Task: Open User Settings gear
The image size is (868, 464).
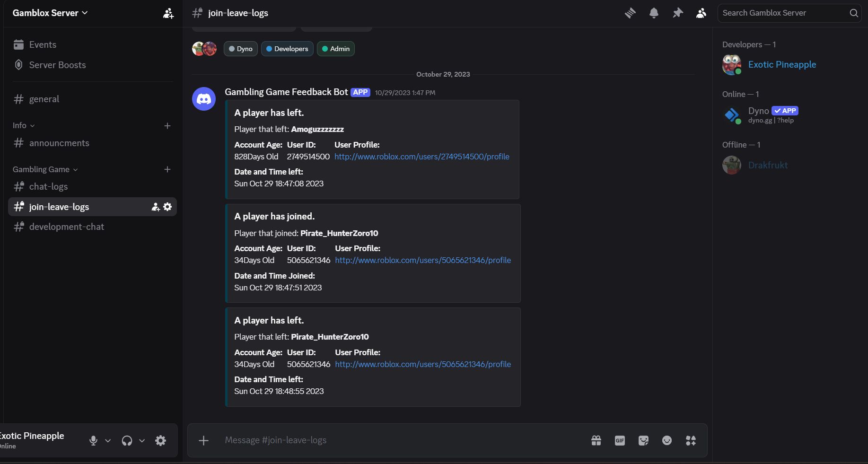Action: [161, 440]
